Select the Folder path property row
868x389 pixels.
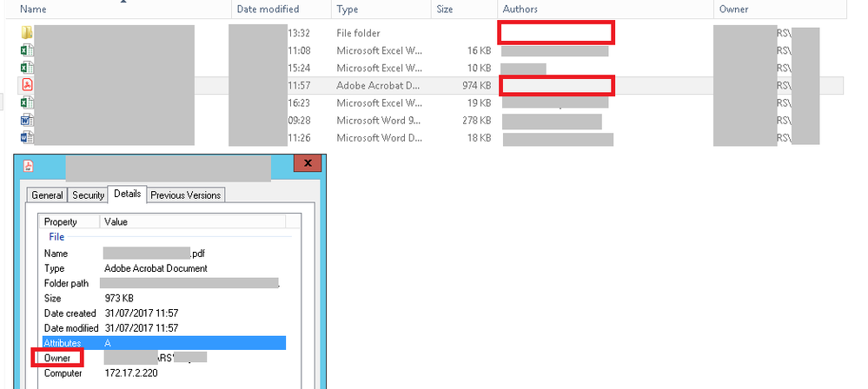[x=164, y=283]
